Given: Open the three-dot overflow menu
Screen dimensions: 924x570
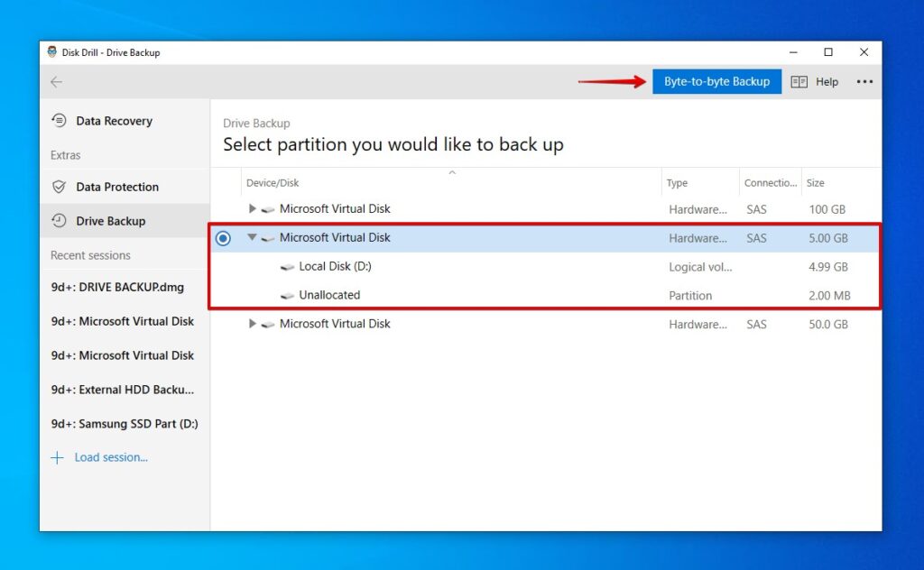Looking at the screenshot, I should click(864, 81).
